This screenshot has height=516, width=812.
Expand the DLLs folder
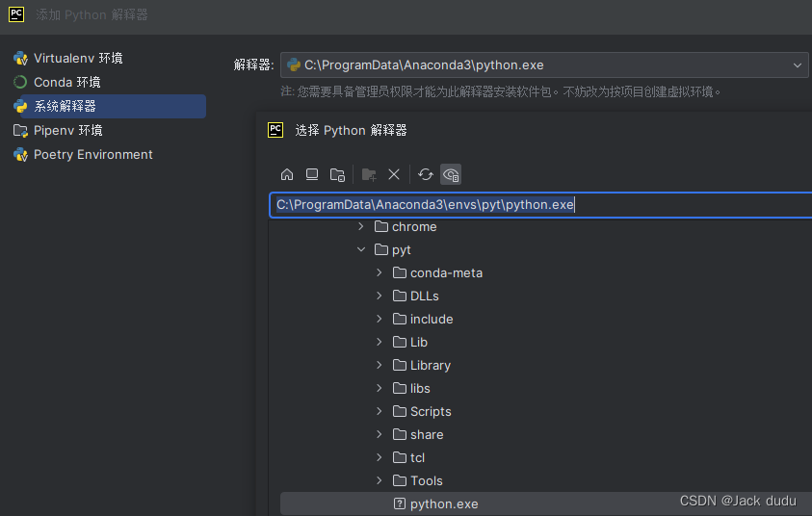(380, 296)
